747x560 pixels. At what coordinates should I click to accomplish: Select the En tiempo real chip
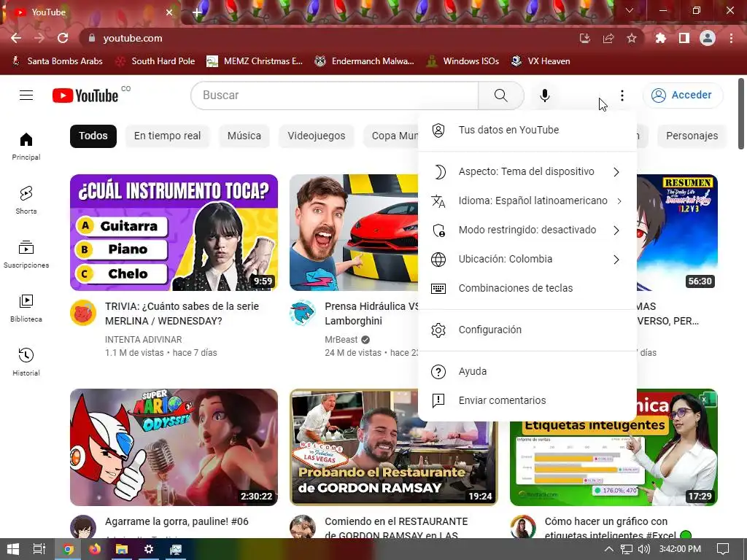(x=167, y=136)
